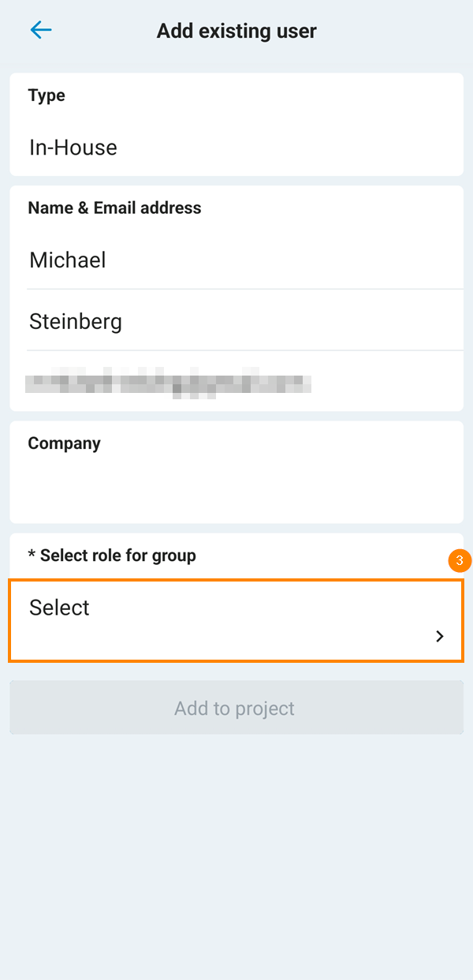Click the divider between Michael and Steinberg
This screenshot has width=473, height=980.
[244, 289]
